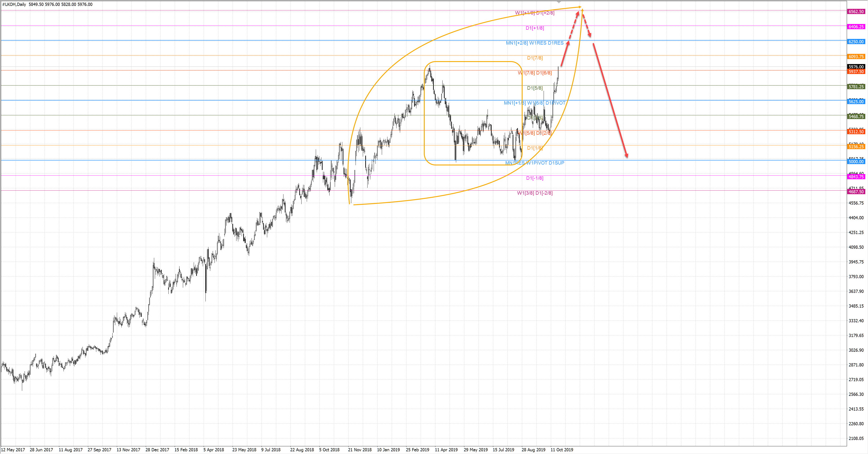Click the 11 Oct 2019 date label

(x=562, y=450)
